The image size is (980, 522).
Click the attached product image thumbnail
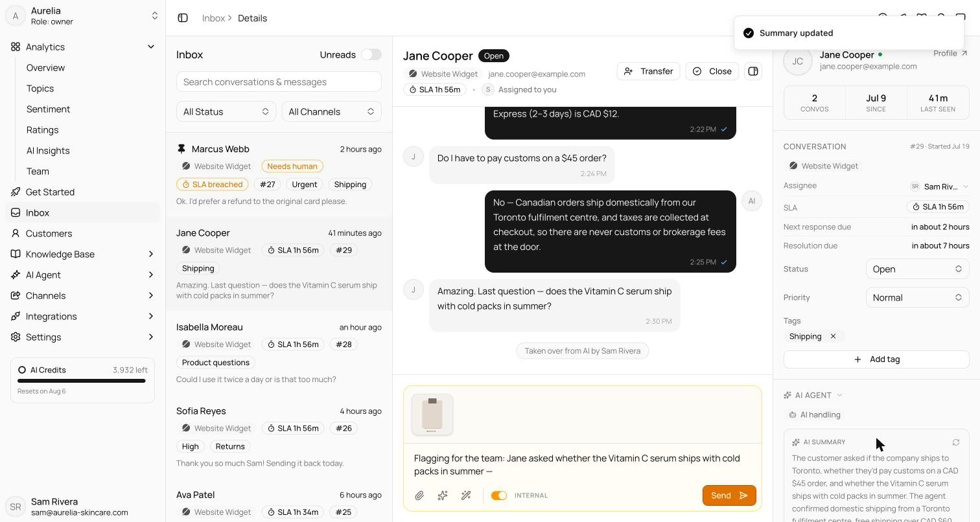click(x=432, y=414)
